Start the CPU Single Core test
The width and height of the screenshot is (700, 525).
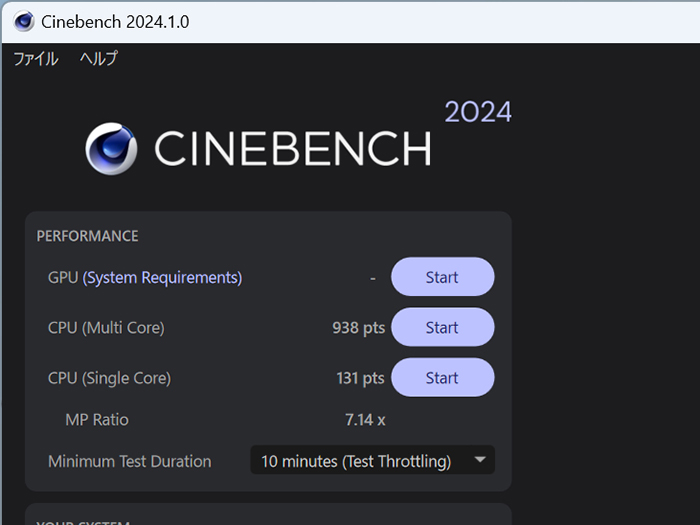point(442,378)
